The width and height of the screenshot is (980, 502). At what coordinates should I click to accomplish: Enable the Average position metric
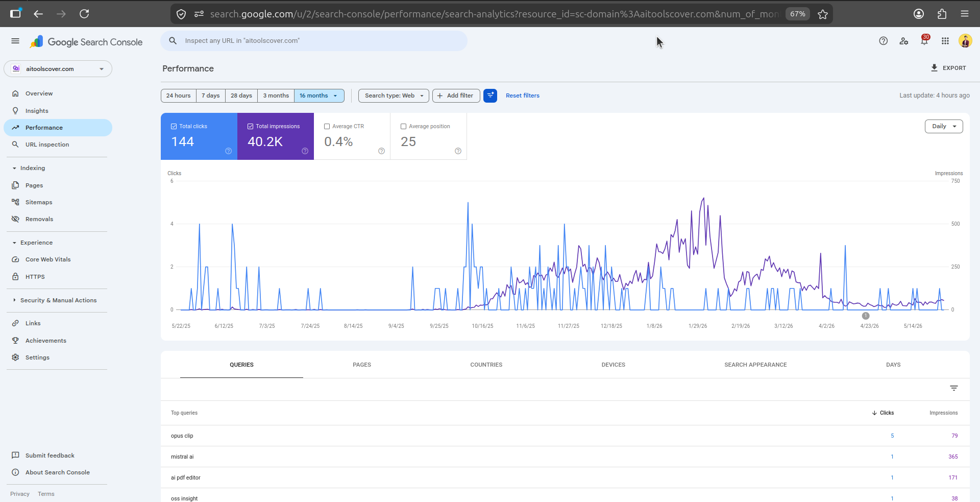(x=429, y=136)
